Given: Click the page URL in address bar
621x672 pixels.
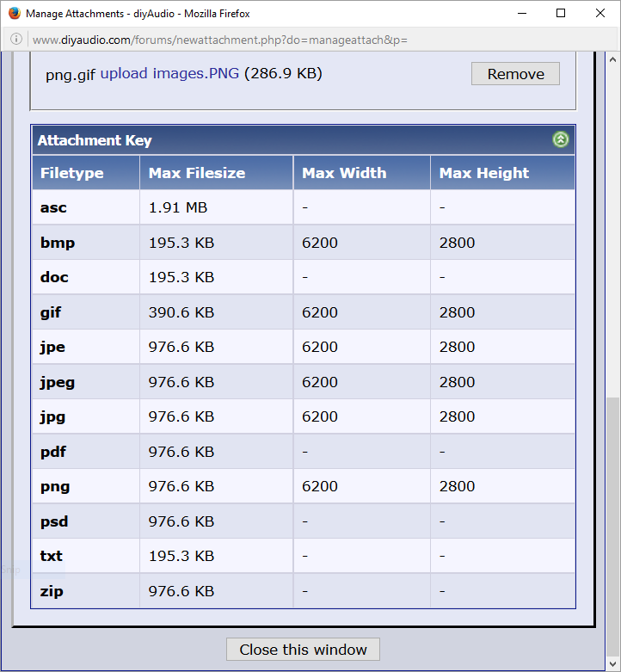Looking at the screenshot, I should pos(219,40).
